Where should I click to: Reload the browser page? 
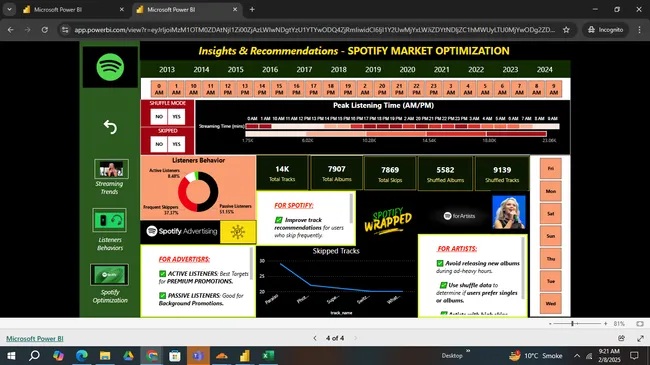click(45, 29)
